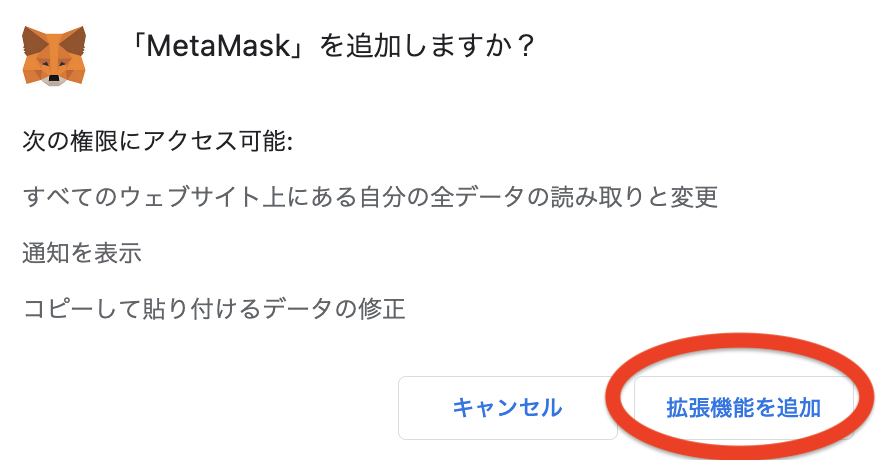Image resolution: width=876 pixels, height=460 pixels.
Task: Click the を追加しますか？ part of title
Action: coord(427,46)
